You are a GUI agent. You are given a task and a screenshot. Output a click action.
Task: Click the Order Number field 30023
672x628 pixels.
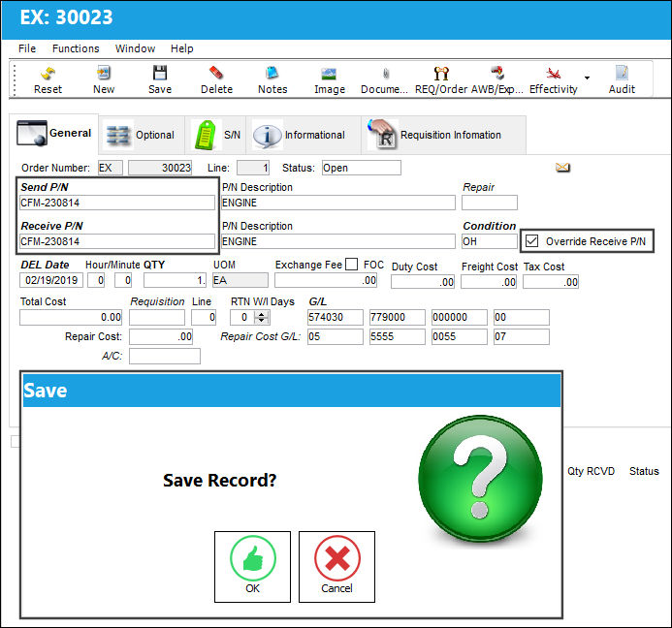click(160, 168)
